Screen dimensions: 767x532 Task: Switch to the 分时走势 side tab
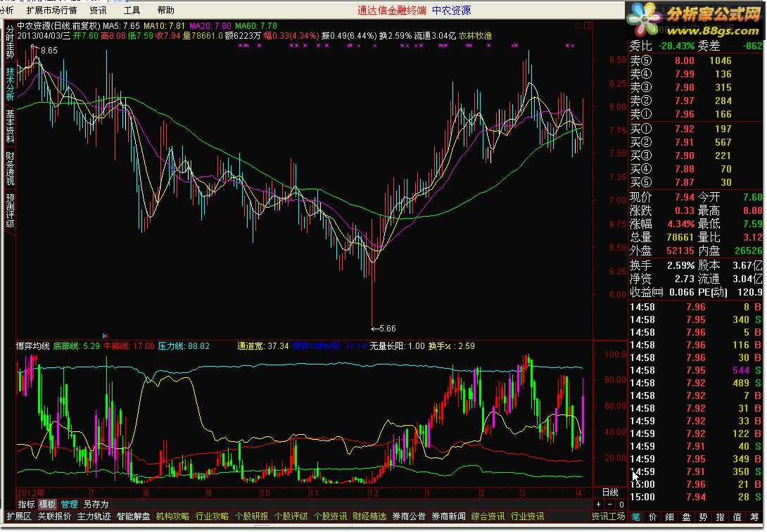[10, 42]
